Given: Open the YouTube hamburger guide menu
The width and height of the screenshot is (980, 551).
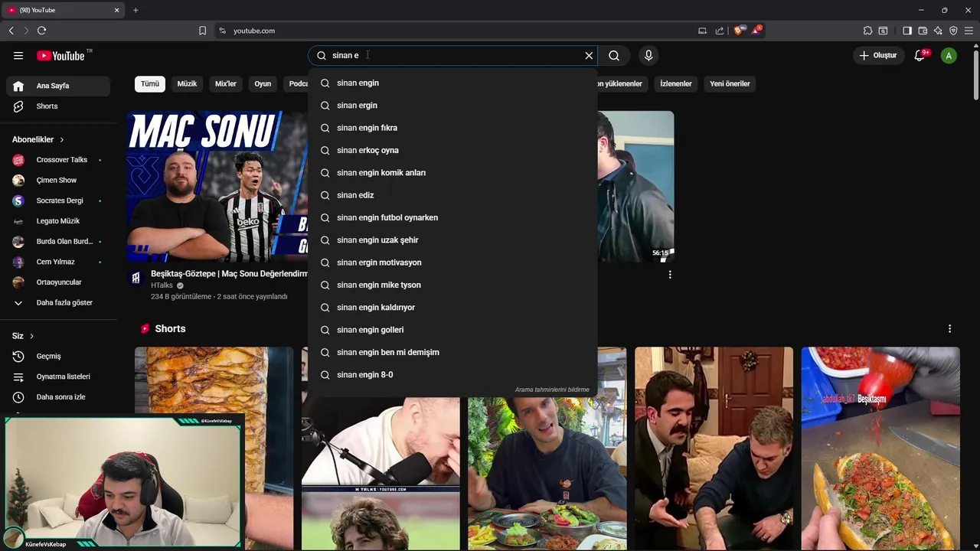Looking at the screenshot, I should 18,55.
